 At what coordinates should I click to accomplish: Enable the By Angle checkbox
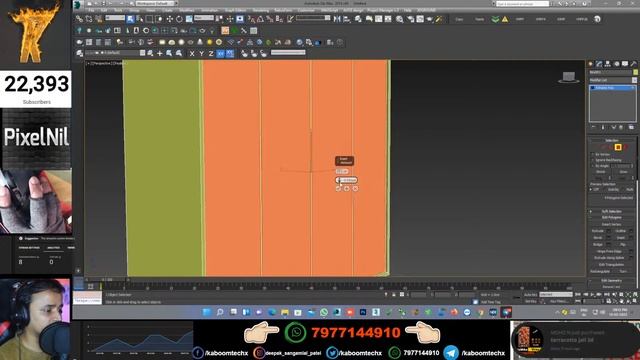click(593, 166)
